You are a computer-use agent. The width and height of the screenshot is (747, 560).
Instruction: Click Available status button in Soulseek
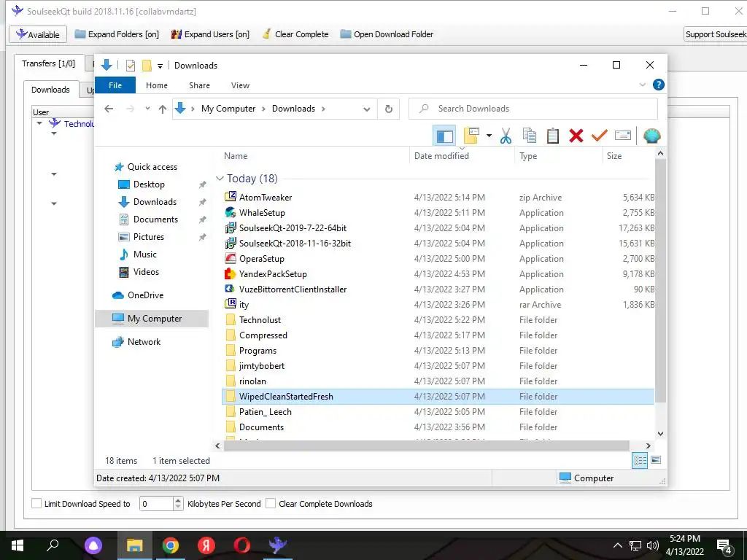click(38, 34)
